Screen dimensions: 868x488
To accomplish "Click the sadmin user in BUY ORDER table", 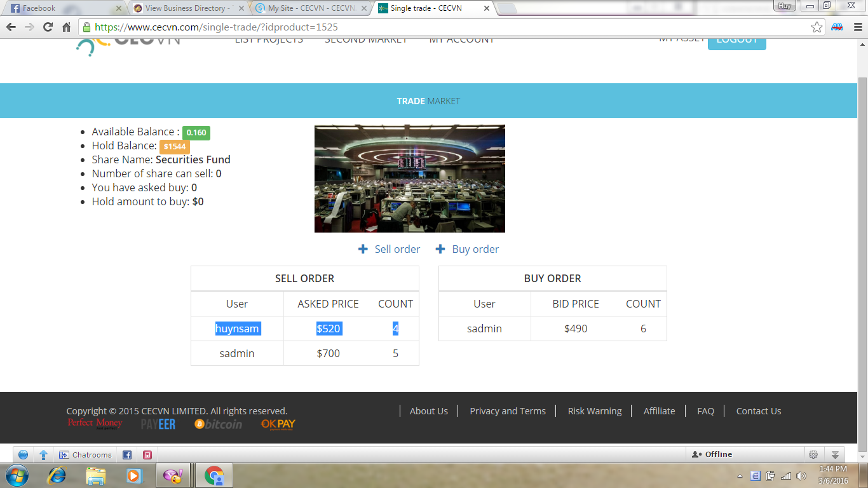I will point(484,329).
